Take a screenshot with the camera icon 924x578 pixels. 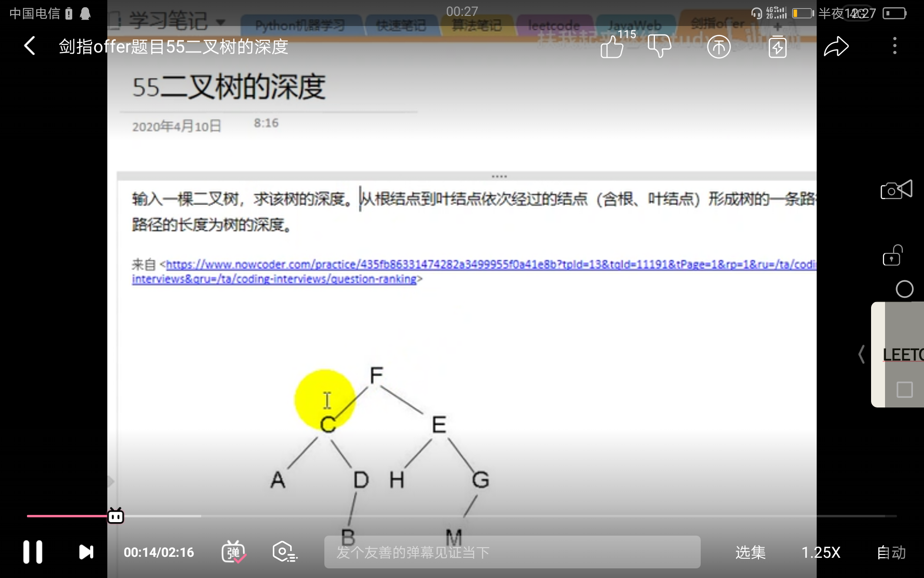coord(896,189)
